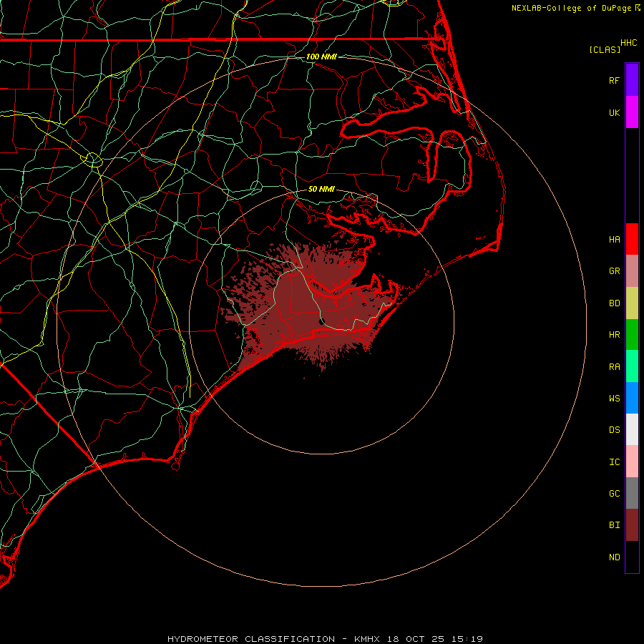
Task: Click the RA legend label
Action: pos(614,367)
